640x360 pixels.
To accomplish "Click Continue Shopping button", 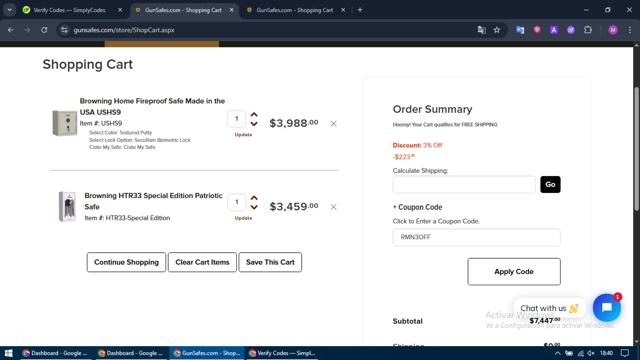I will click(126, 262).
